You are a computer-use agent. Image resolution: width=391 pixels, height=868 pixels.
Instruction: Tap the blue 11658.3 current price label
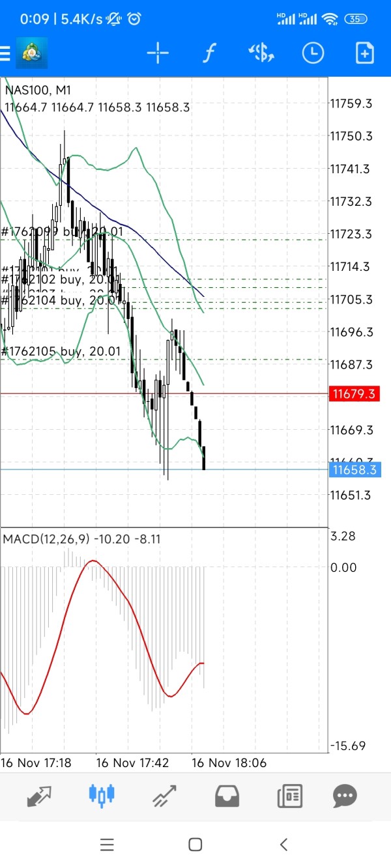pos(355,470)
